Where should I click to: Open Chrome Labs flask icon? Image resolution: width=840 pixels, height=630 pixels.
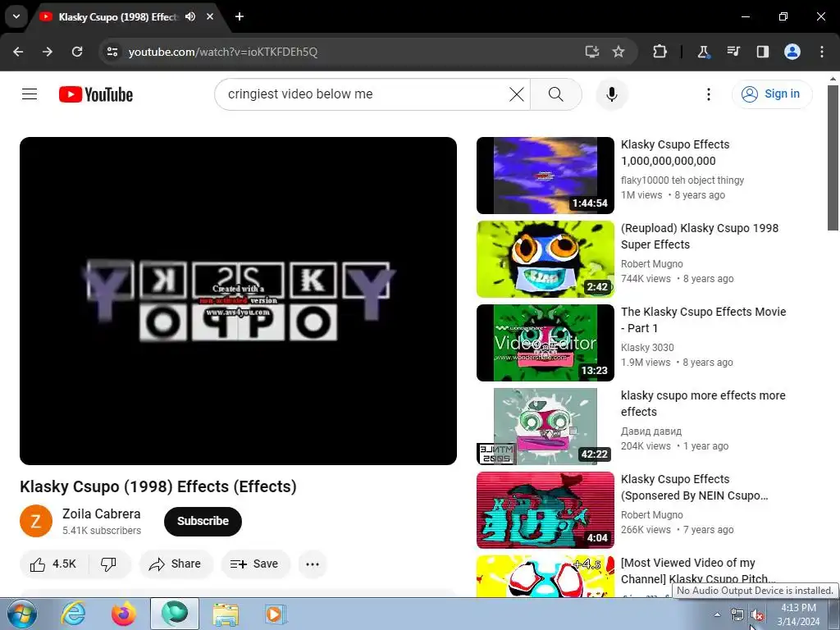click(703, 52)
